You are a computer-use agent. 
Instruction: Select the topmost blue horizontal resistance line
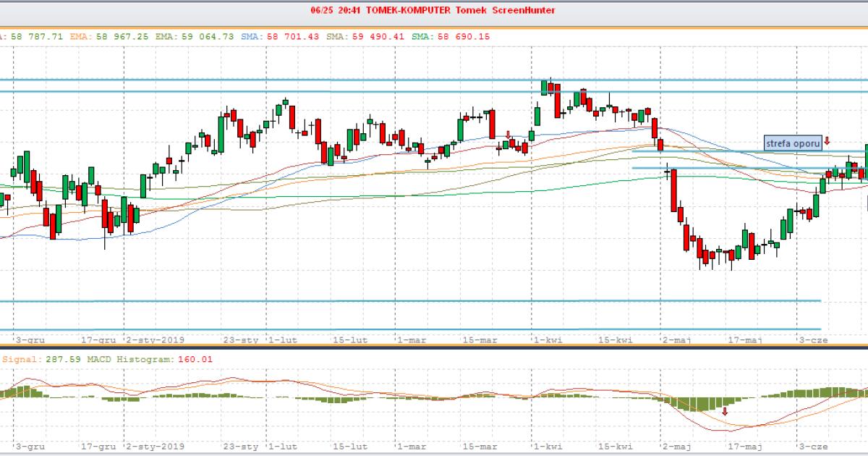[x=434, y=80]
